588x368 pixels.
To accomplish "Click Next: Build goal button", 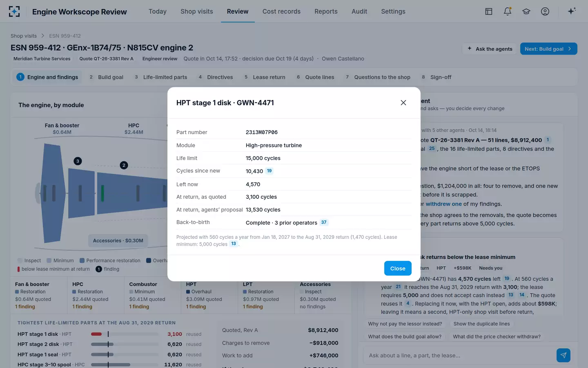I will pyautogui.click(x=548, y=49).
